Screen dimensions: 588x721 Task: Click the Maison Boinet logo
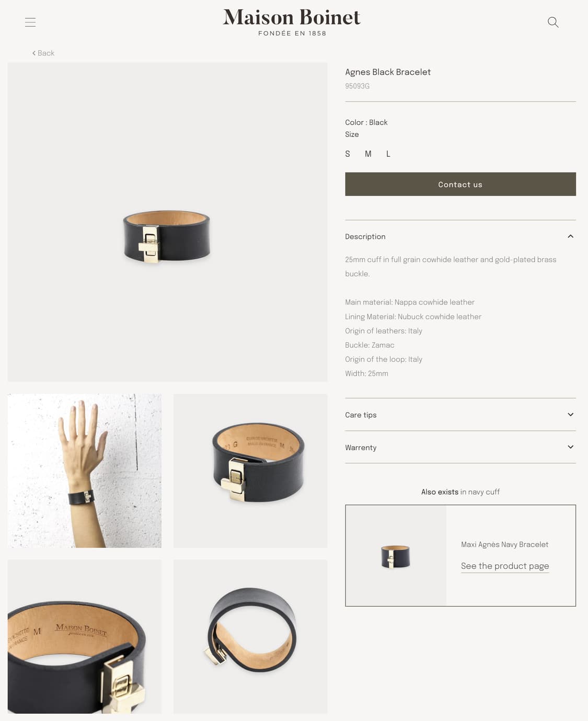pyautogui.click(x=292, y=22)
